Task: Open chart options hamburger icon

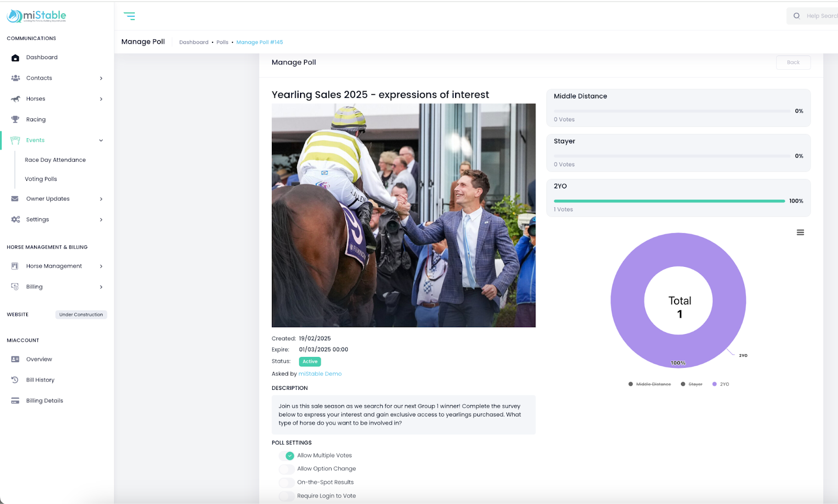Action: click(x=800, y=232)
